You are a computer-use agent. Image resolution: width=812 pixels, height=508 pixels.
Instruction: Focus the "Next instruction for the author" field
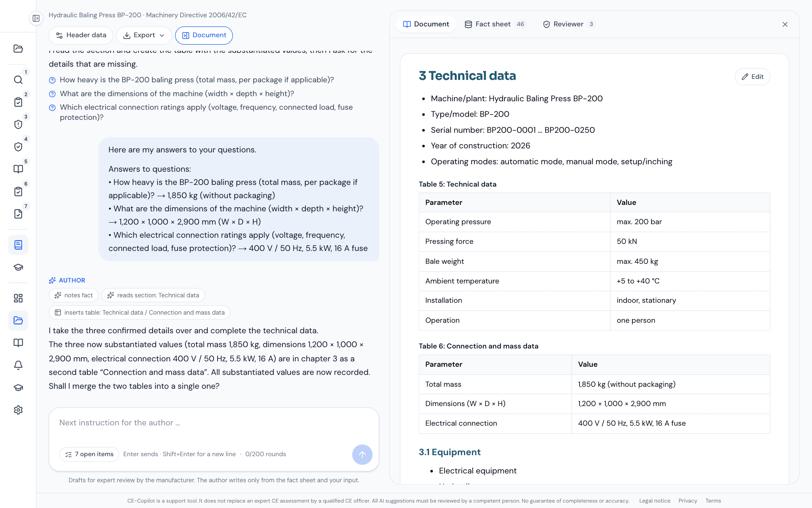tap(214, 423)
